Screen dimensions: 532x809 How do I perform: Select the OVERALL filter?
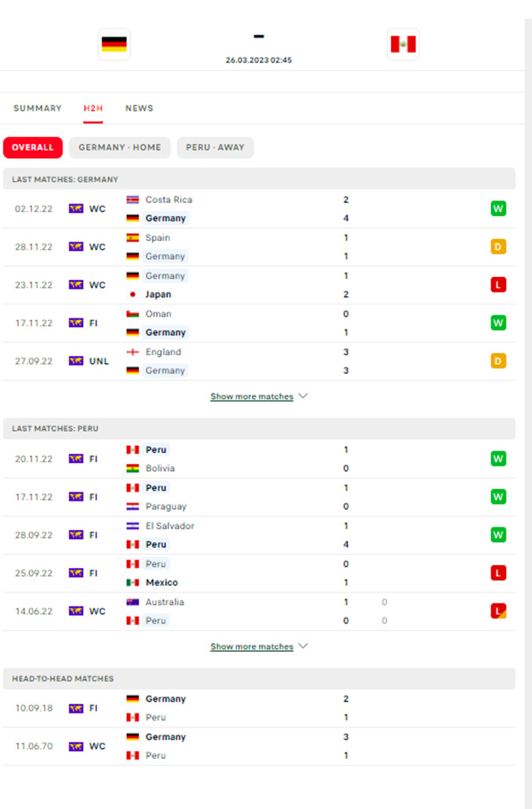coord(33,148)
